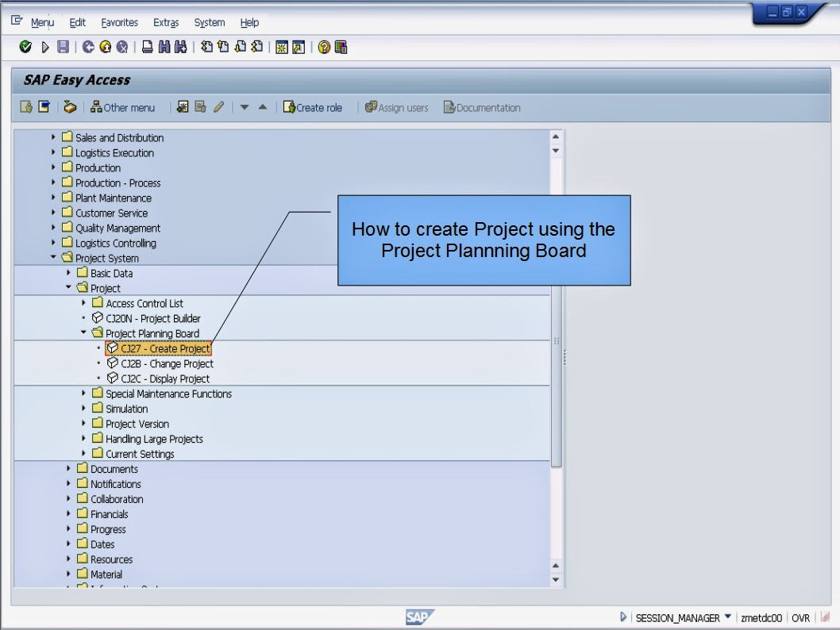Toggle the OVR mode indicator
The height and width of the screenshot is (630, 840).
[x=800, y=617]
